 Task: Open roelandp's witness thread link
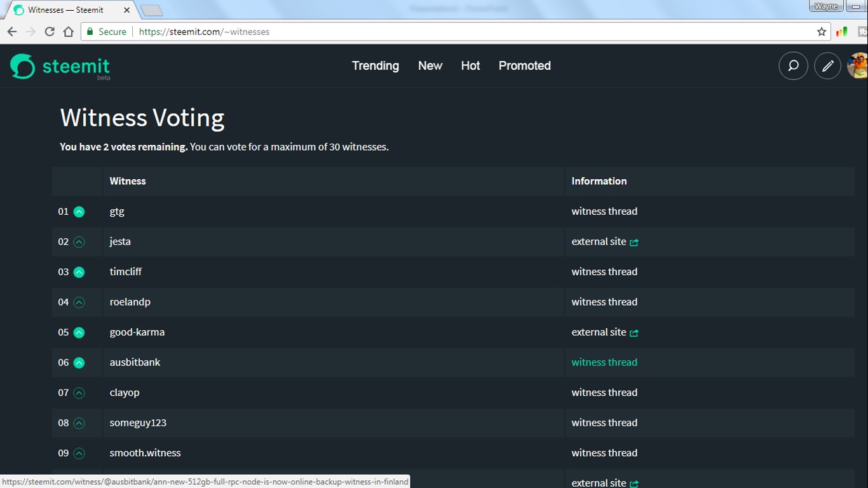point(604,302)
